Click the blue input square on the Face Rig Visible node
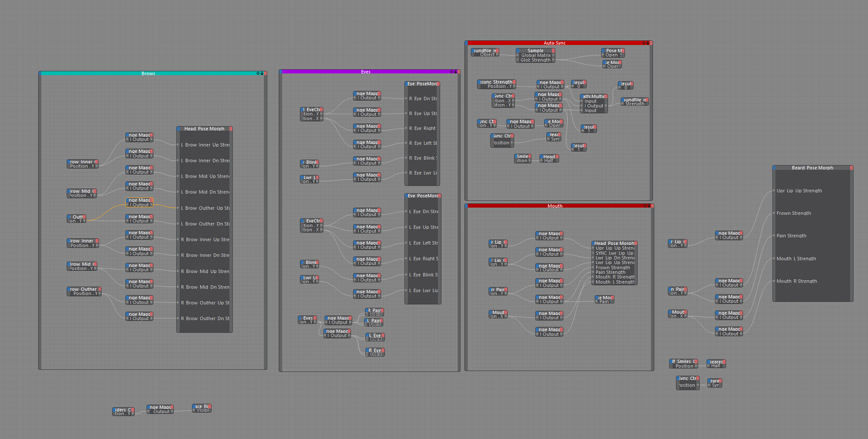 click(194, 407)
